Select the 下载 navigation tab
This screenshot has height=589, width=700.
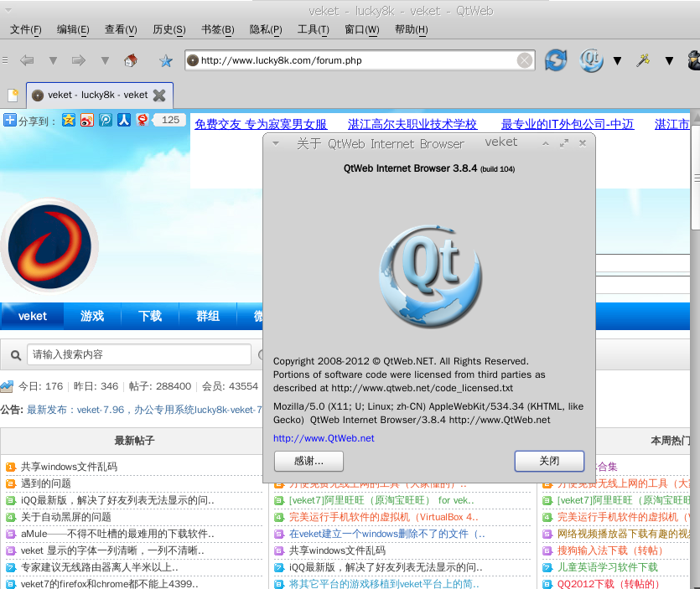coord(150,316)
